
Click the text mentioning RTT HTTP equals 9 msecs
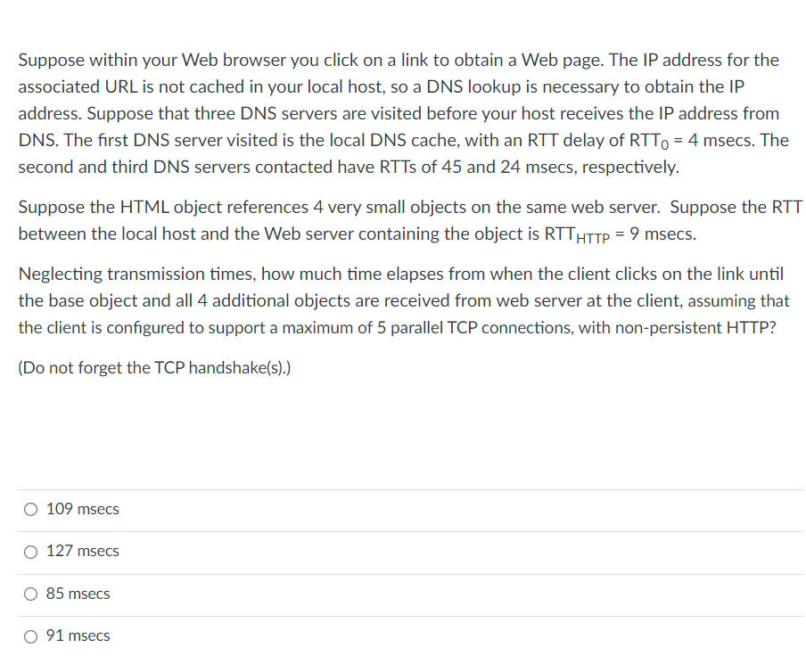click(x=401, y=220)
